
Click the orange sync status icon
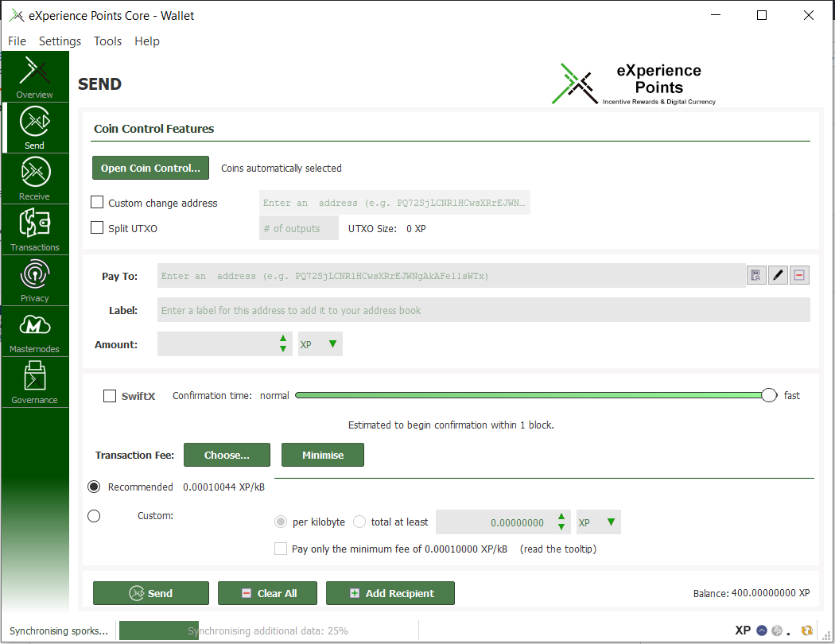(x=807, y=630)
